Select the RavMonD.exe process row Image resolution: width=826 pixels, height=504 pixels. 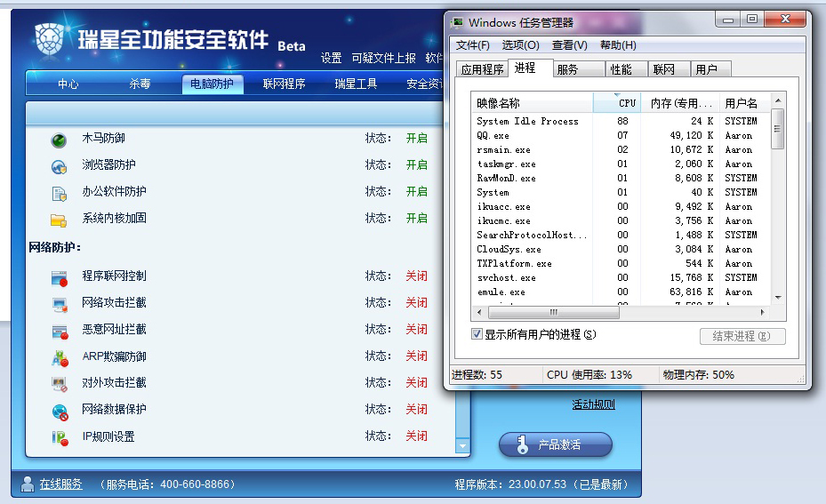(x=622, y=178)
